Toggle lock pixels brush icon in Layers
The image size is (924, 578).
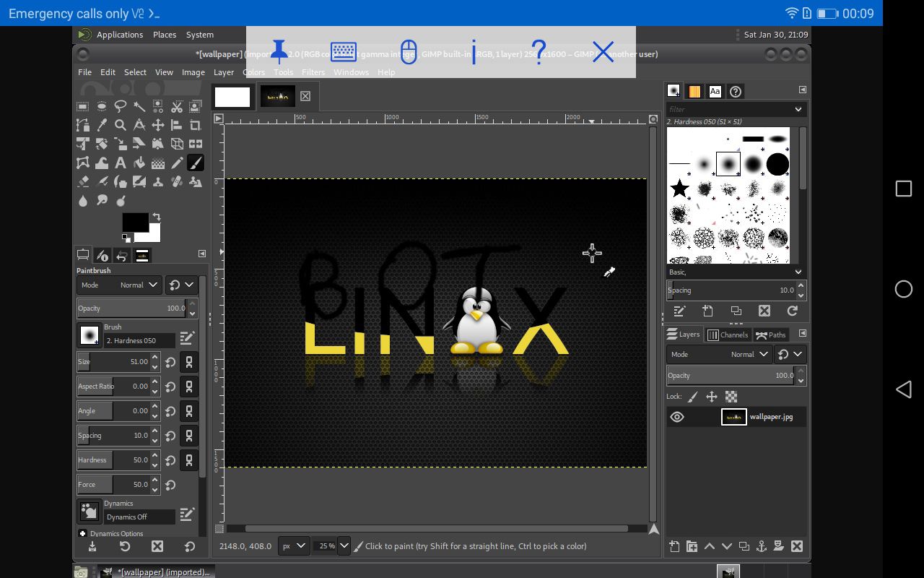[693, 397]
